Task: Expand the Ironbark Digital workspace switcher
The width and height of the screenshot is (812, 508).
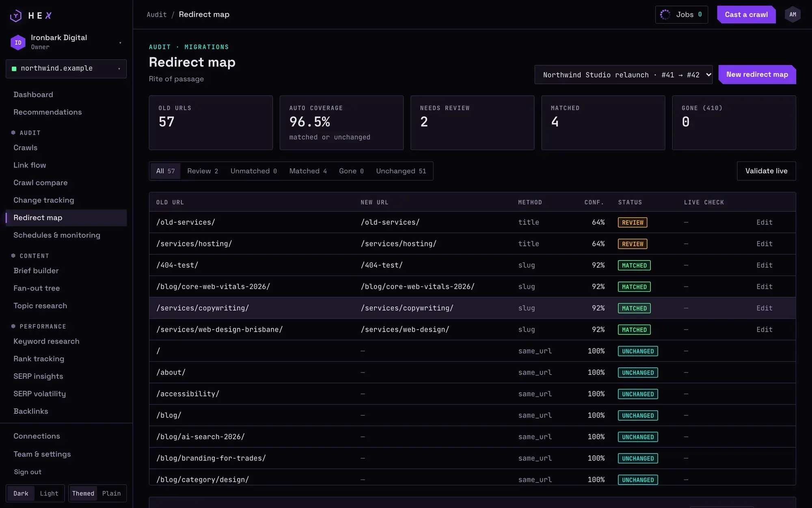Action: [66, 42]
